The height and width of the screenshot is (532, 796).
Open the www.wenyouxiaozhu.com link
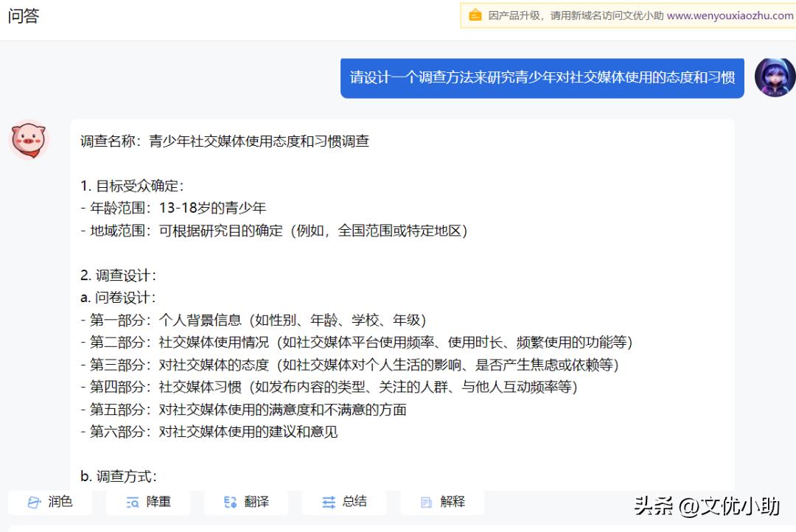coord(730,15)
